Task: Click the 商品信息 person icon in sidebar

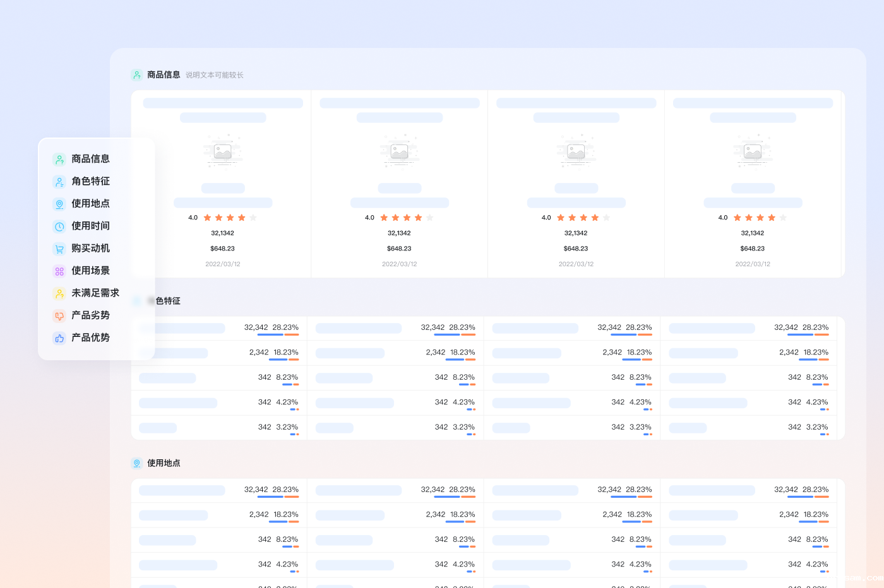Action: [59, 160]
